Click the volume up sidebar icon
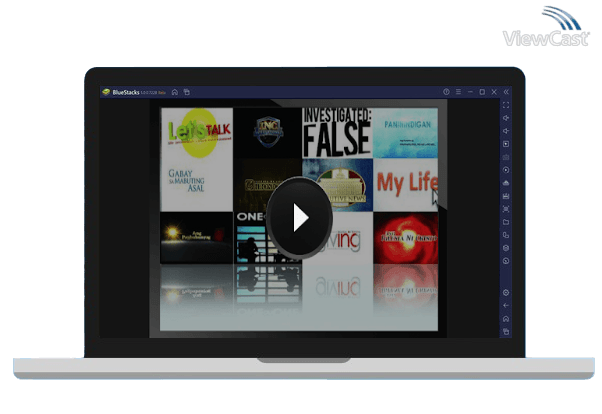The height and width of the screenshot is (414, 602). pos(506,118)
